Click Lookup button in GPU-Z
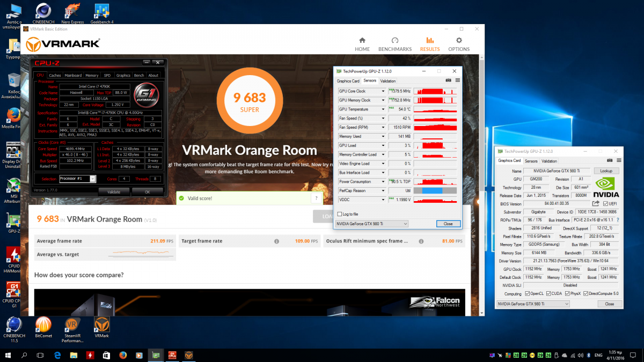The height and width of the screenshot is (362, 644). pyautogui.click(x=606, y=171)
